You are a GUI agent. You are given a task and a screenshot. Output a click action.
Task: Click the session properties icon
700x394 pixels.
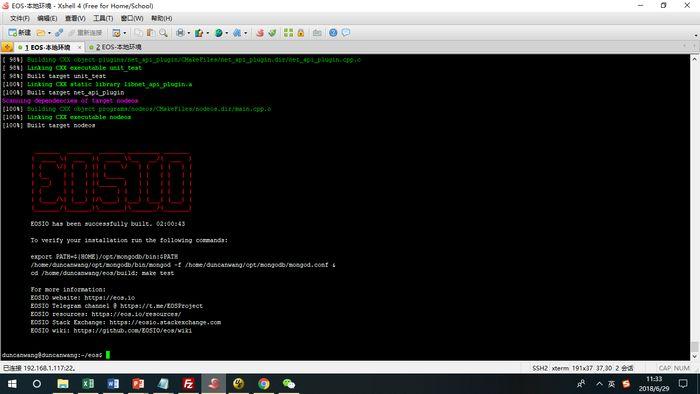[116, 33]
